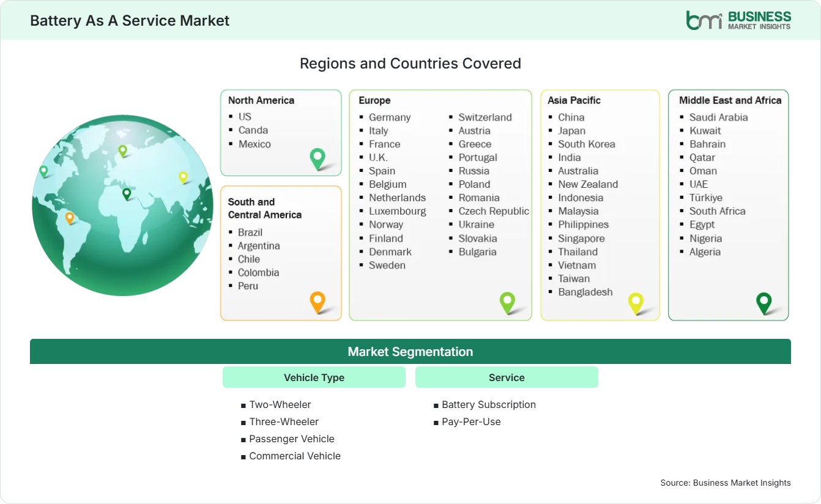Click the Brazil entry
Screen dimensions: 821x504
point(250,232)
